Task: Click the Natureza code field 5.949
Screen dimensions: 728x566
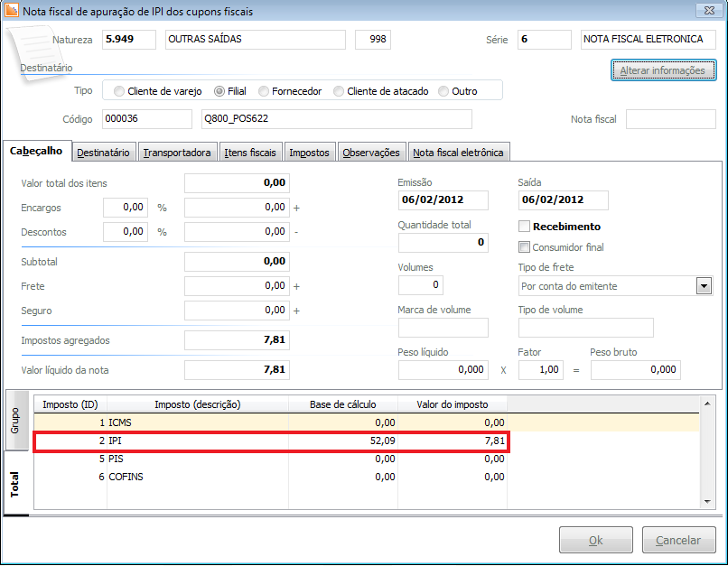Action: pos(129,40)
